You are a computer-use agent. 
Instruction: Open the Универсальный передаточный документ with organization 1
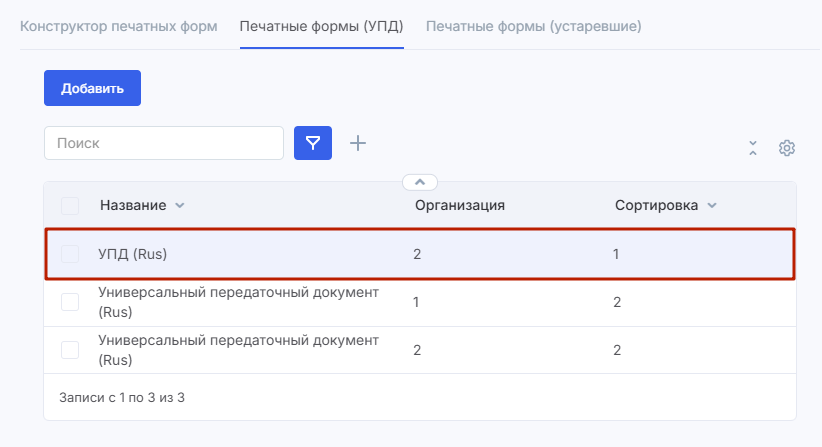(x=238, y=302)
